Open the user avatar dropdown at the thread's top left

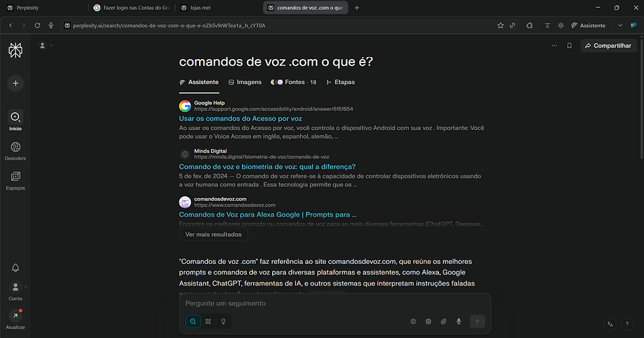pos(45,45)
